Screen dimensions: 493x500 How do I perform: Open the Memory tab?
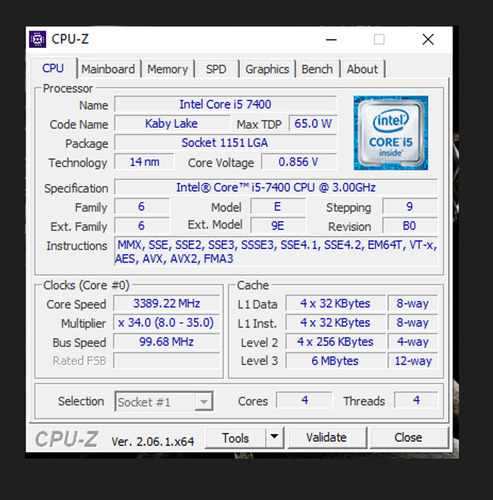[x=168, y=69]
